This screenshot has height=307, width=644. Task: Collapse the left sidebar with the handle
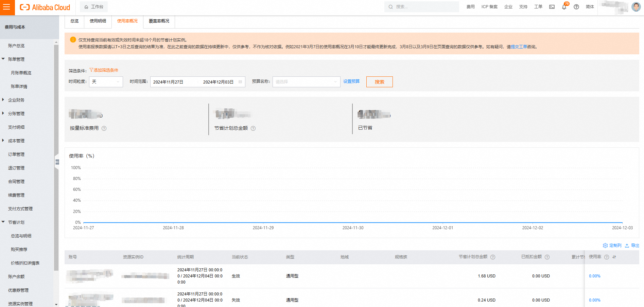click(57, 162)
